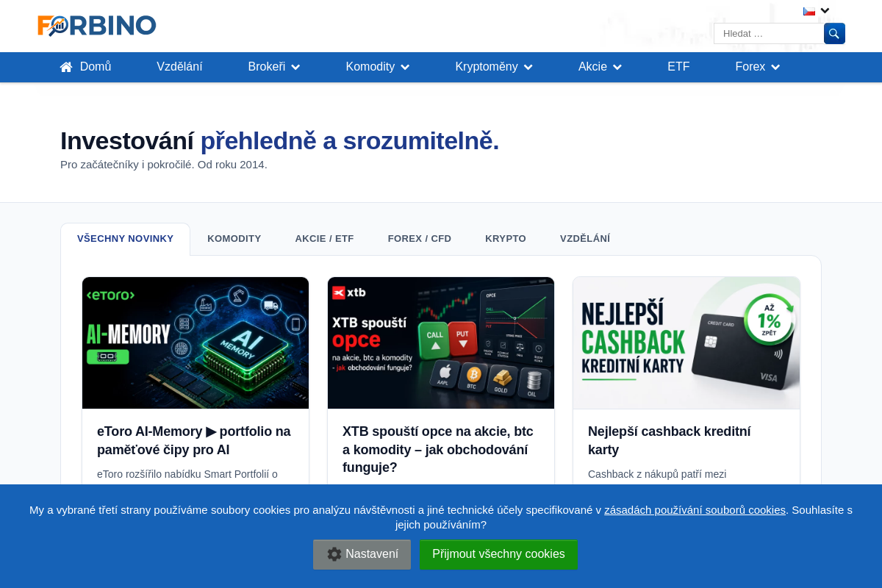Image resolution: width=882 pixels, height=588 pixels.
Task: Open the language dropdown chevron
Action: (x=825, y=11)
